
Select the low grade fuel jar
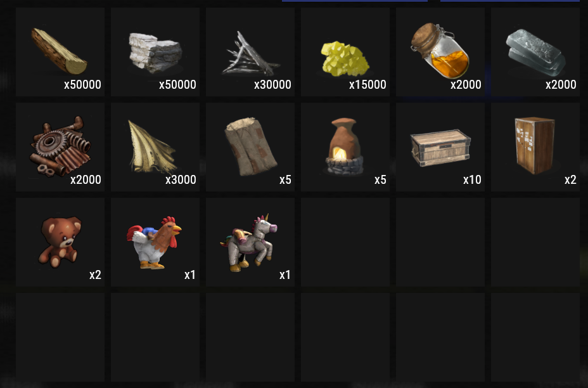pyautogui.click(x=440, y=52)
